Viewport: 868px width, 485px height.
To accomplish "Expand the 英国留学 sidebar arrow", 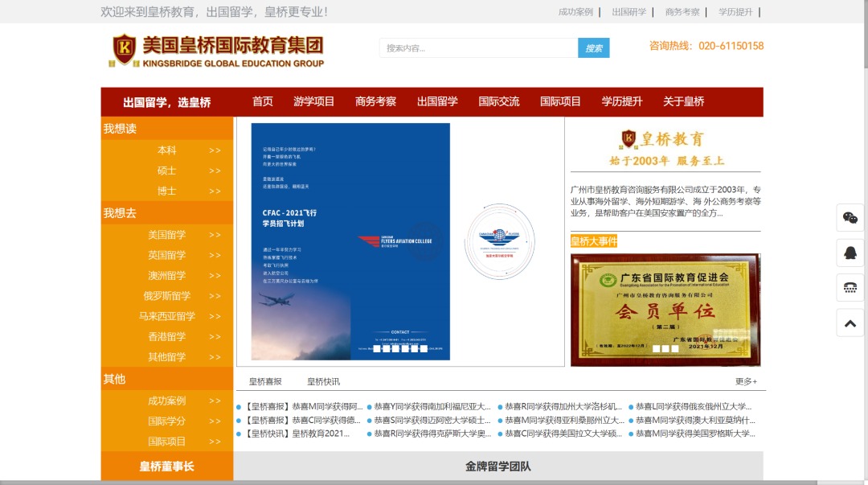I will (215, 256).
